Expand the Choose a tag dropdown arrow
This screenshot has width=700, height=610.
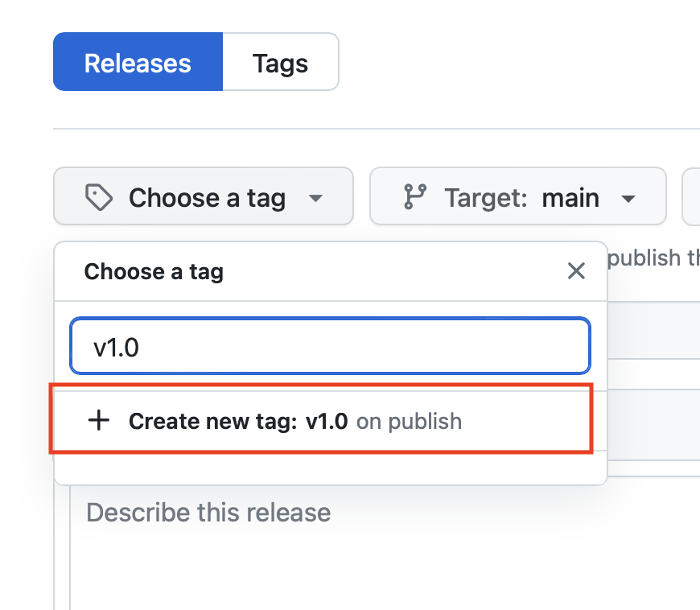point(316,198)
